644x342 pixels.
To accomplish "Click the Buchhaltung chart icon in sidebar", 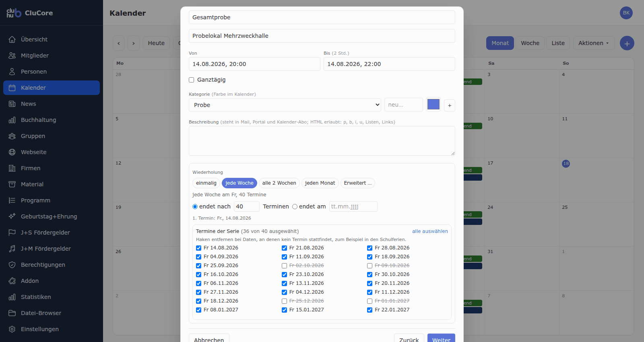I will [12, 120].
